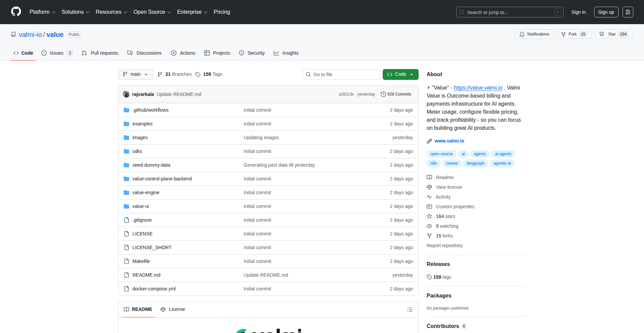
Task: Open the Insights tab
Action: (286, 53)
